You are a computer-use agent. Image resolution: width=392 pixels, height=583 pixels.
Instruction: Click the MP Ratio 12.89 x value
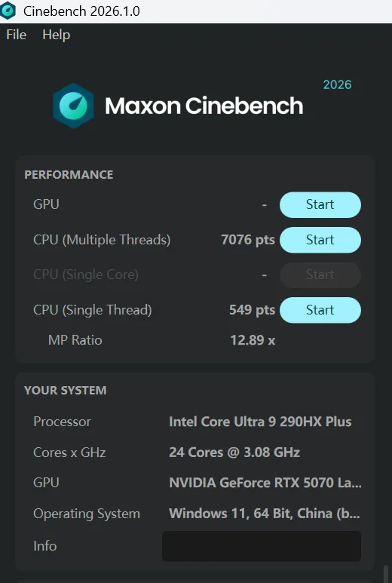(x=253, y=340)
